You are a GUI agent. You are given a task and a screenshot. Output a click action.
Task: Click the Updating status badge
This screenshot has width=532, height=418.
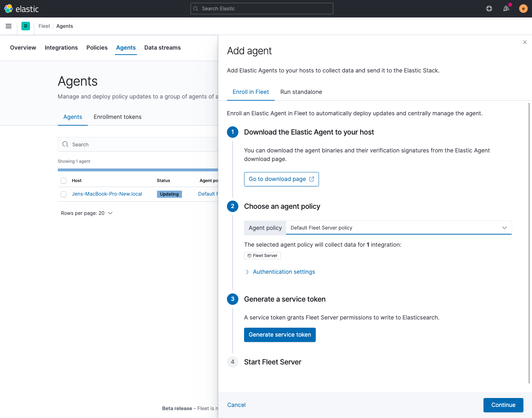(169, 194)
